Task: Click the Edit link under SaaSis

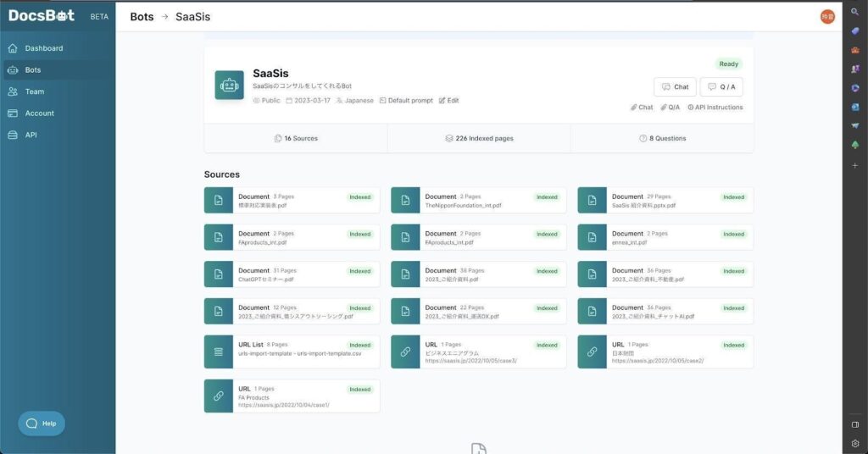Action: [448, 101]
